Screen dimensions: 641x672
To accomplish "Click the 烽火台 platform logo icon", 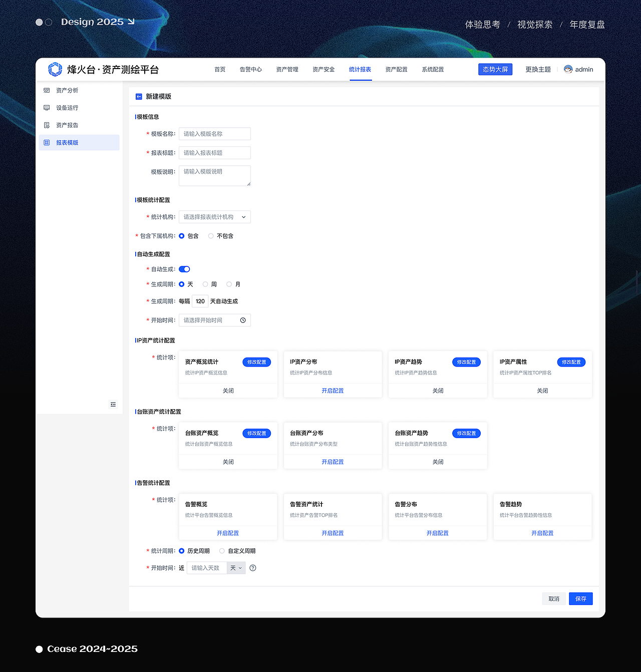I will pos(55,69).
